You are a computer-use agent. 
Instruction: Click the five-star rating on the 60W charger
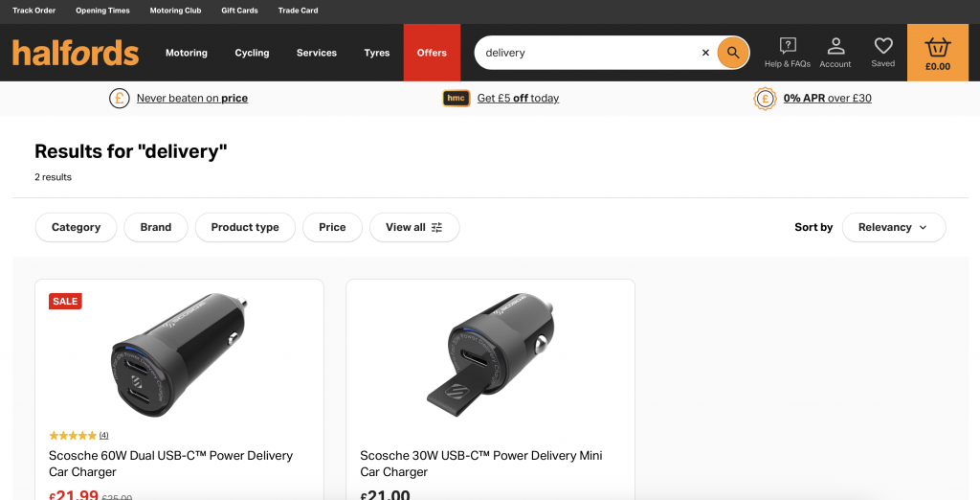(73, 435)
